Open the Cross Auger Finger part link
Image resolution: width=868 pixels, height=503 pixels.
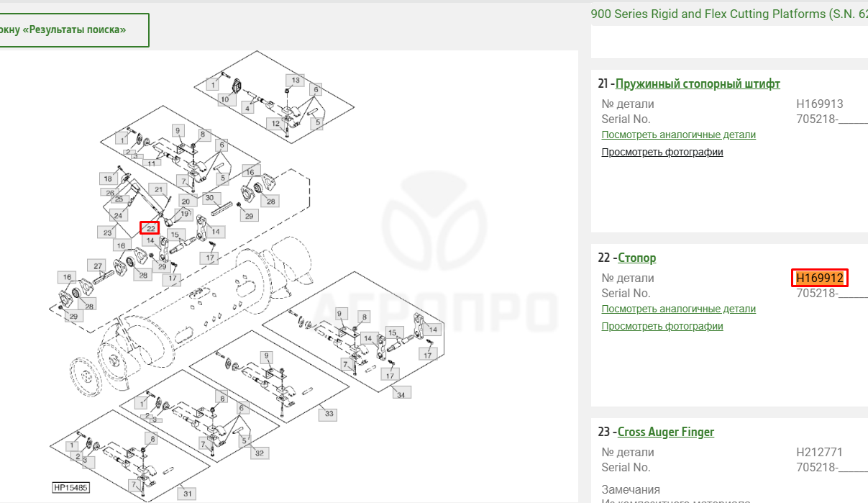tap(666, 432)
